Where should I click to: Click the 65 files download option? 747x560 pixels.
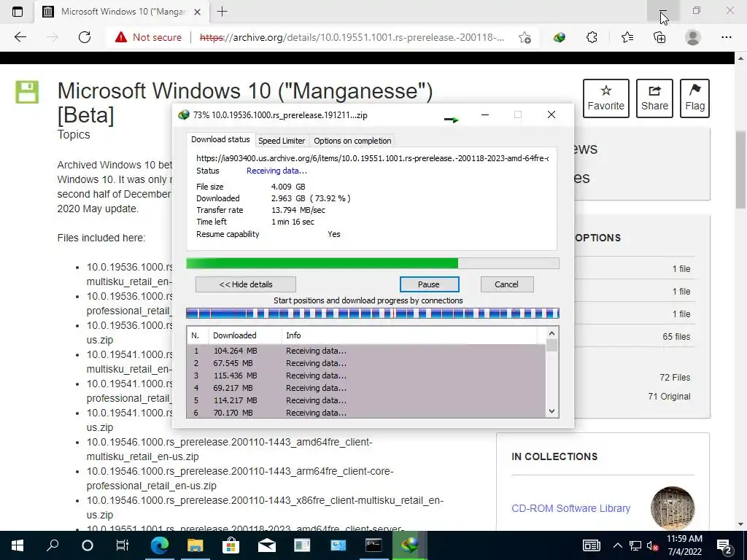[676, 337]
